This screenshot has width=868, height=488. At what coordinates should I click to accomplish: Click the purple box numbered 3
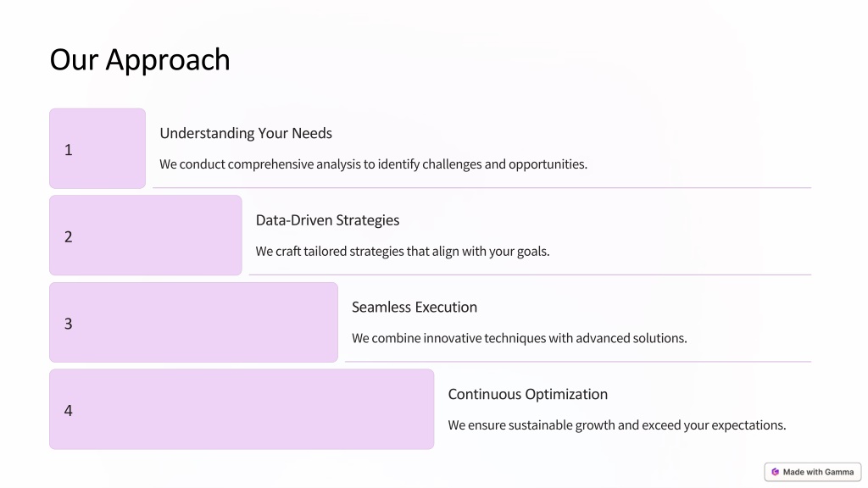[x=194, y=322]
